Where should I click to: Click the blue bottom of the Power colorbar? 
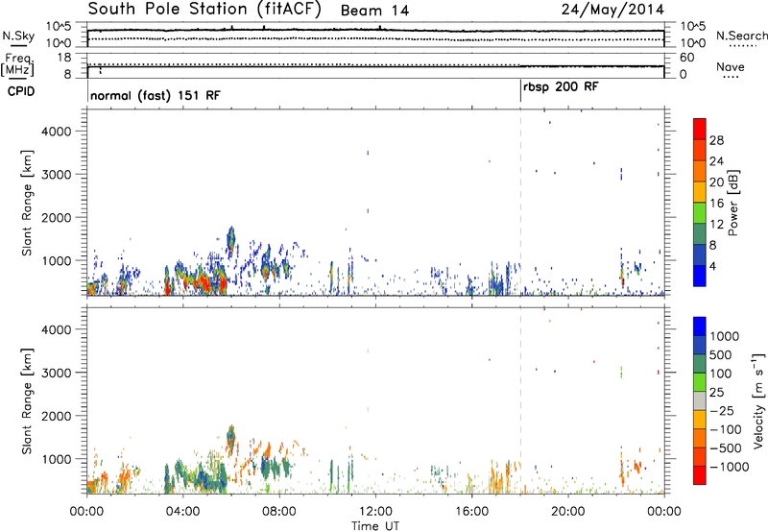point(700,276)
